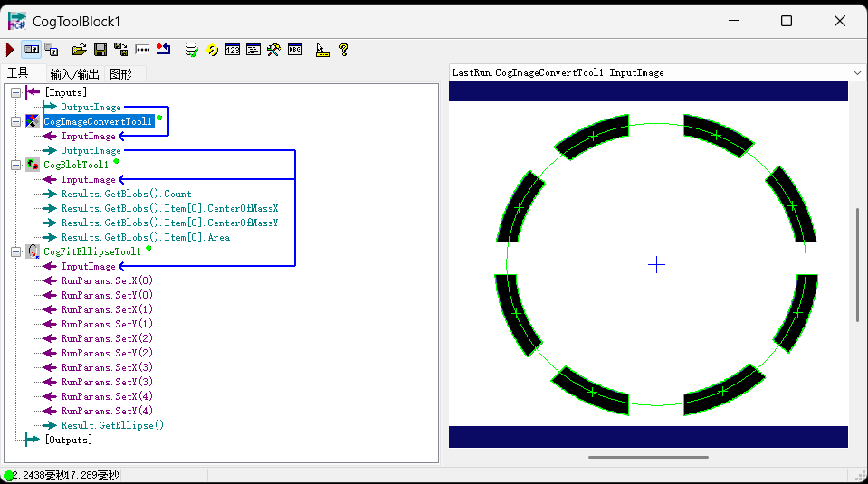Screen dimensions: 868x484
Task: Open the local display window icon
Action: point(52,50)
